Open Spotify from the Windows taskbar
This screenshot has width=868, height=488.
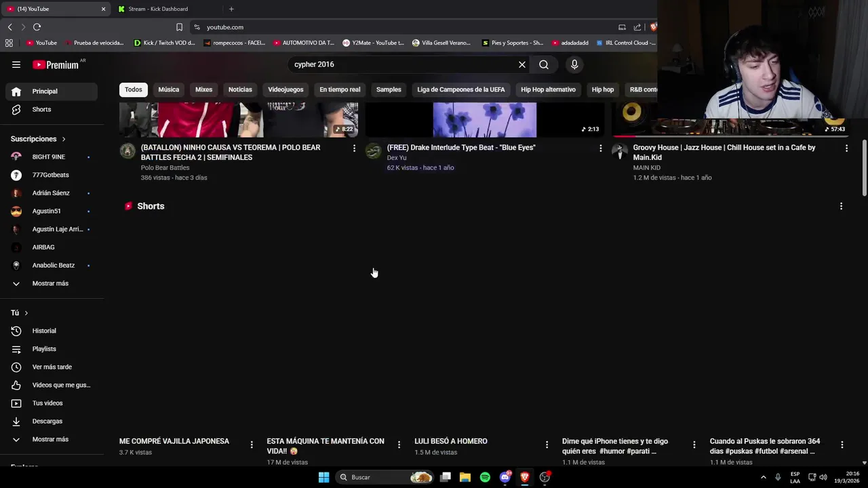tap(485, 477)
